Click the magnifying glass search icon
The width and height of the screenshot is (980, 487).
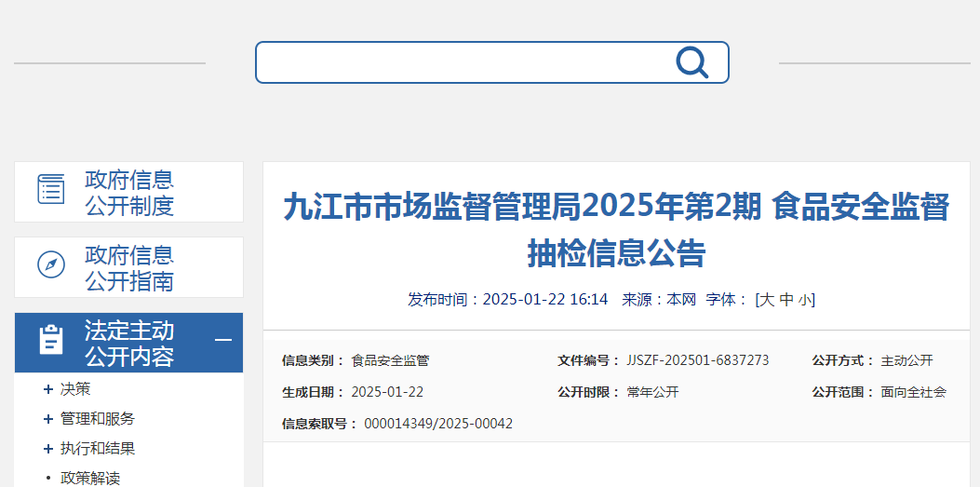click(x=691, y=62)
